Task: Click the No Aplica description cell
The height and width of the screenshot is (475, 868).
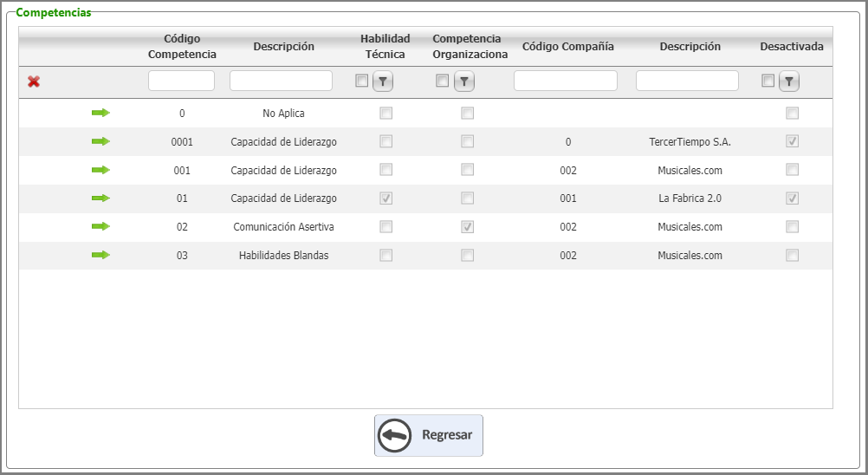Action: point(283,113)
